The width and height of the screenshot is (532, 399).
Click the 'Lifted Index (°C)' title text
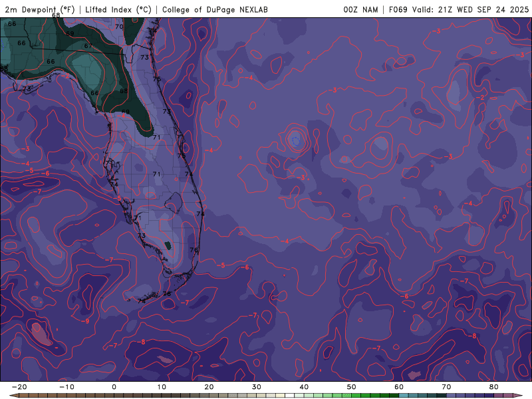[118, 9]
